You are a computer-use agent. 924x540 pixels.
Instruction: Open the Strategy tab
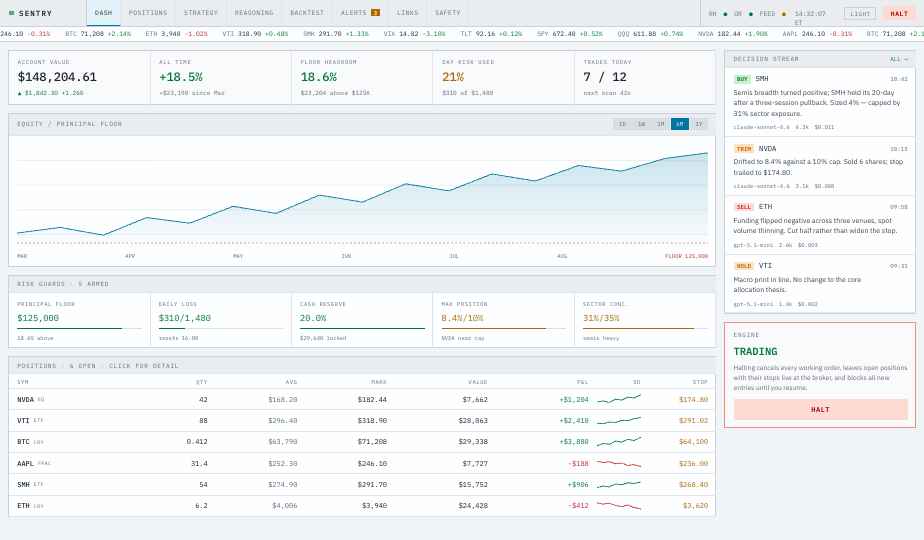(x=200, y=13)
